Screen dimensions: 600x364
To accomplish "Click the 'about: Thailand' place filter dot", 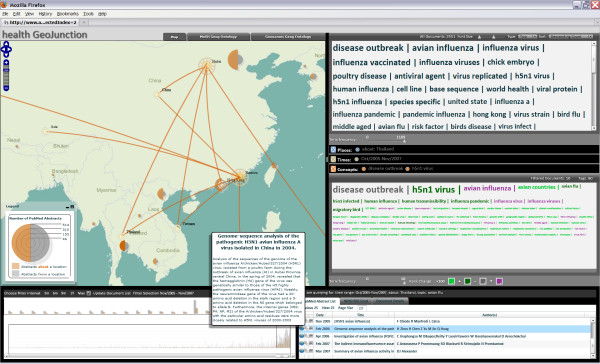I will [357, 150].
